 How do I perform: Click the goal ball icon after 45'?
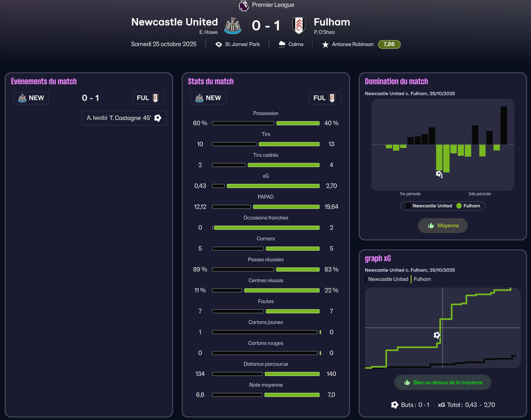158,118
